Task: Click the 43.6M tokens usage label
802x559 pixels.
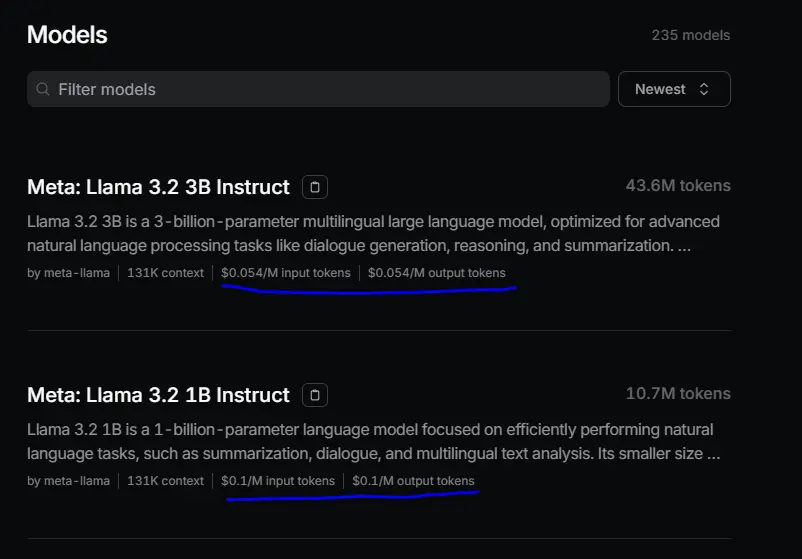Action: (678, 185)
